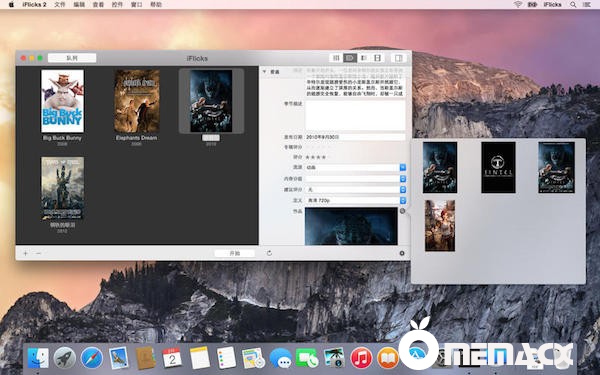Open Launchpad from the Dock

click(x=65, y=358)
